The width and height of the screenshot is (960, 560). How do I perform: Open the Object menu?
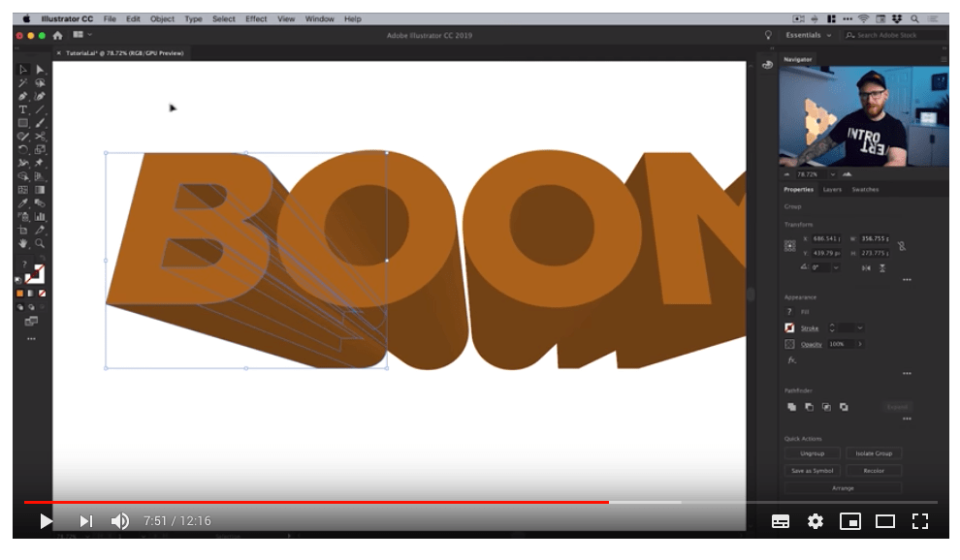pos(162,19)
